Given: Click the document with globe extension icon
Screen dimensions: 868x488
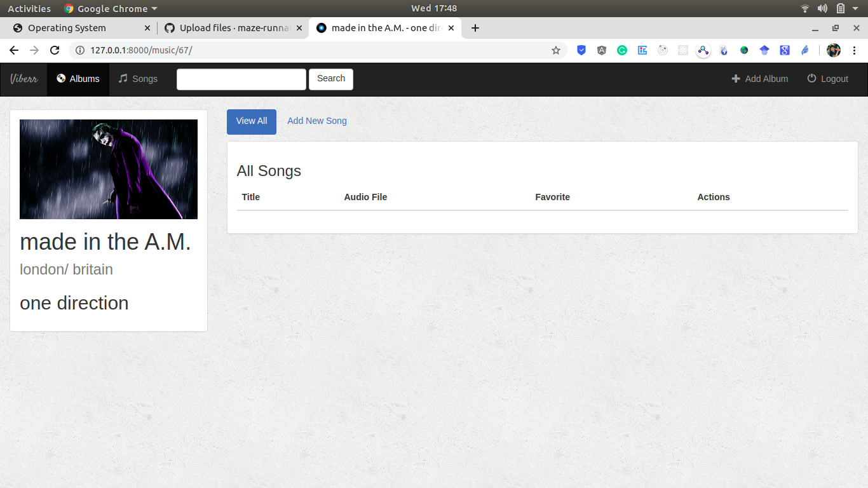Looking at the screenshot, I should [724, 50].
